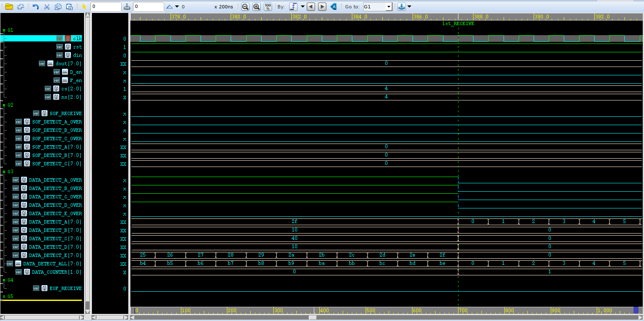Select the yellow cursor pointer tool
This screenshot has width=644, height=321.
tap(84, 7)
